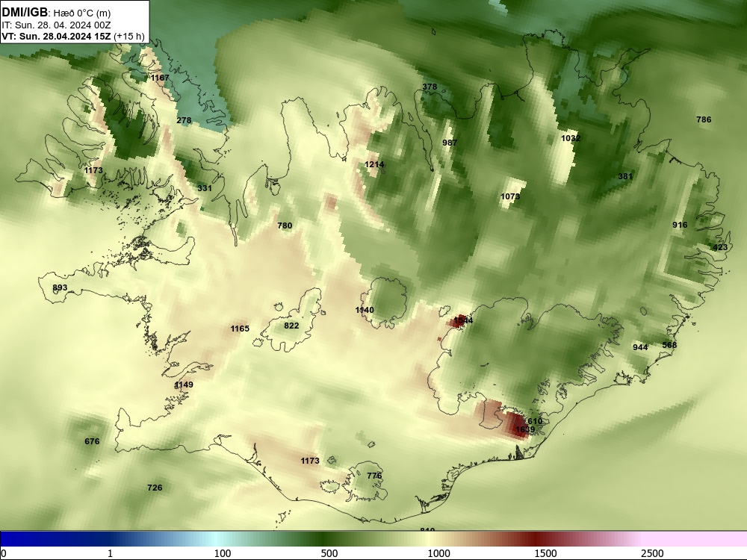
Task: Click the 'DMI/IGB: Hæð 0°C (m)' title text
Action: [56, 13]
